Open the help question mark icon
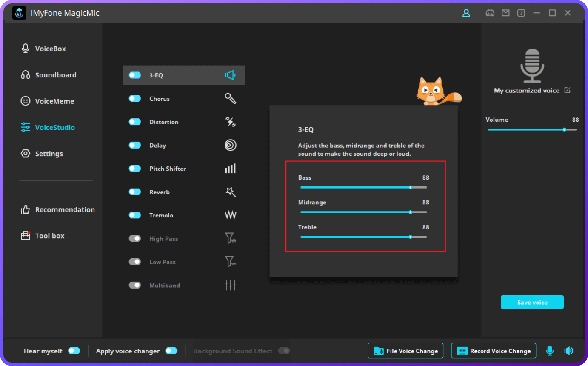The height and width of the screenshot is (366, 588). (x=521, y=13)
